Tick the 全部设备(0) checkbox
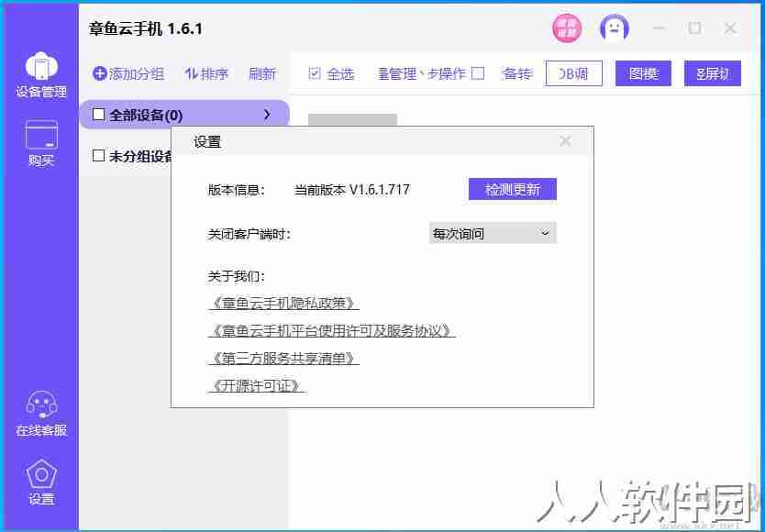This screenshot has width=765, height=532. (x=98, y=115)
